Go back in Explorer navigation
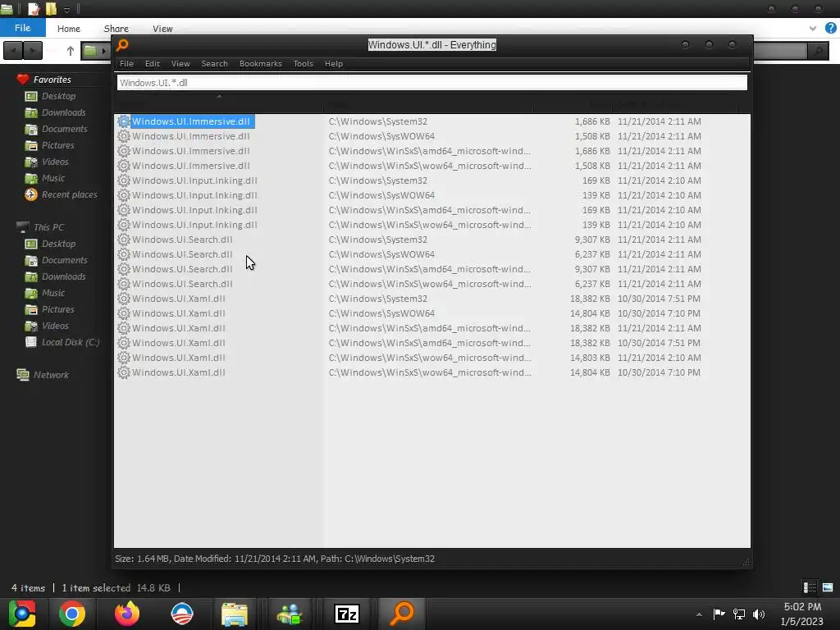840x630 pixels. [13, 51]
